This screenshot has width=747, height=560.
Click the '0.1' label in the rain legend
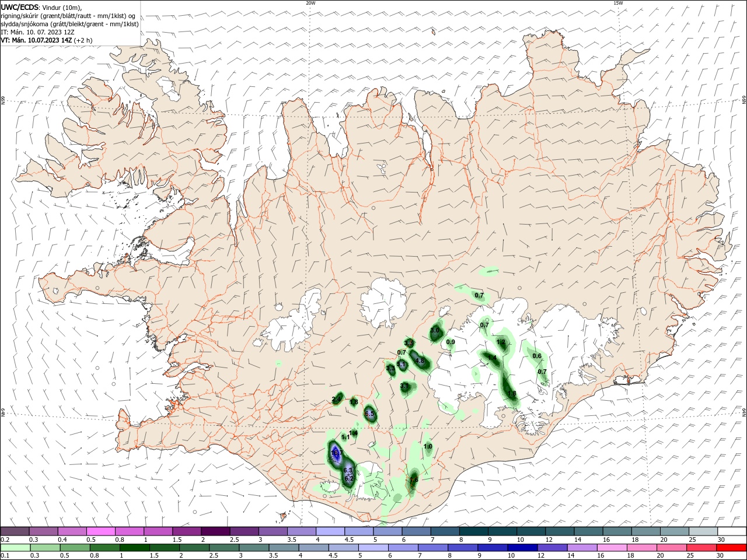5,556
